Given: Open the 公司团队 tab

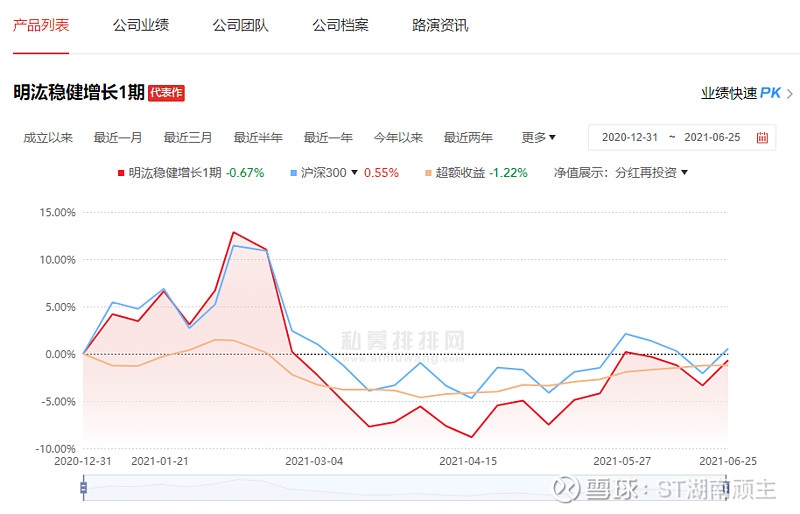Looking at the screenshot, I should (240, 25).
